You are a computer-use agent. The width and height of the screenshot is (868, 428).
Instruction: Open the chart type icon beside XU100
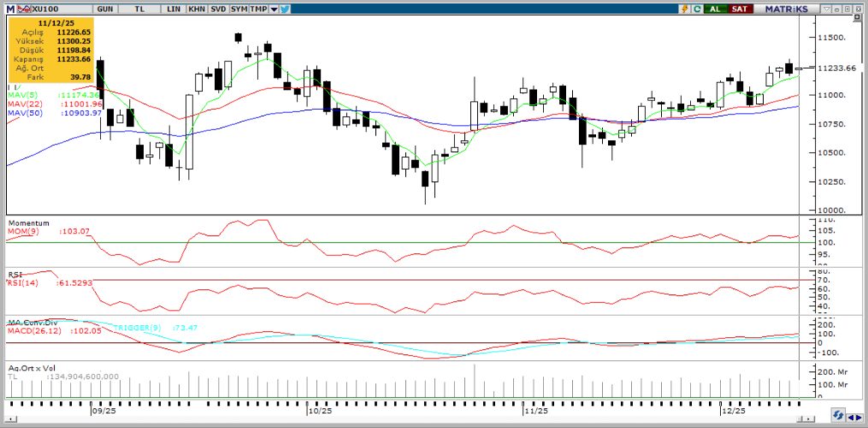23,8
